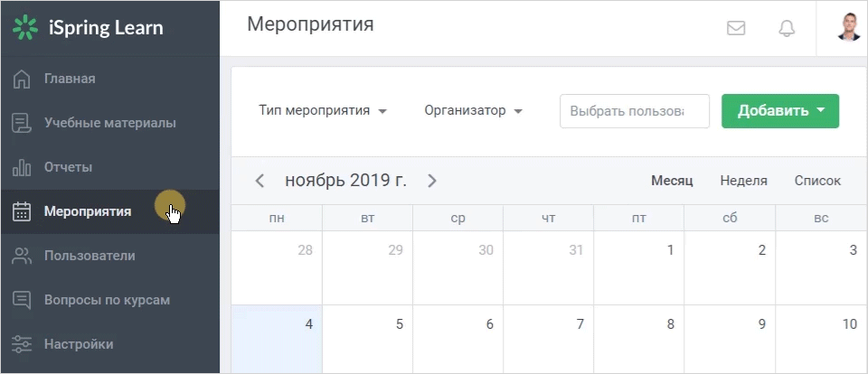This screenshot has width=868, height=374.
Task: Go to next month arrow
Action: [x=432, y=181]
